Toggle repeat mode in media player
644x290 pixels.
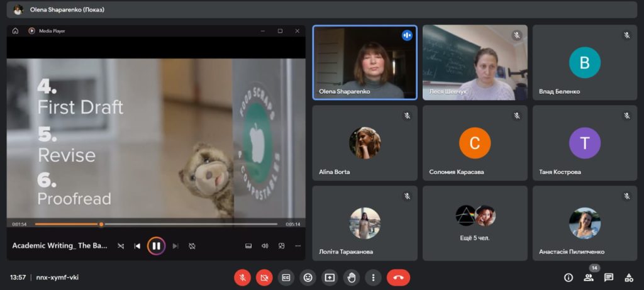click(x=192, y=246)
